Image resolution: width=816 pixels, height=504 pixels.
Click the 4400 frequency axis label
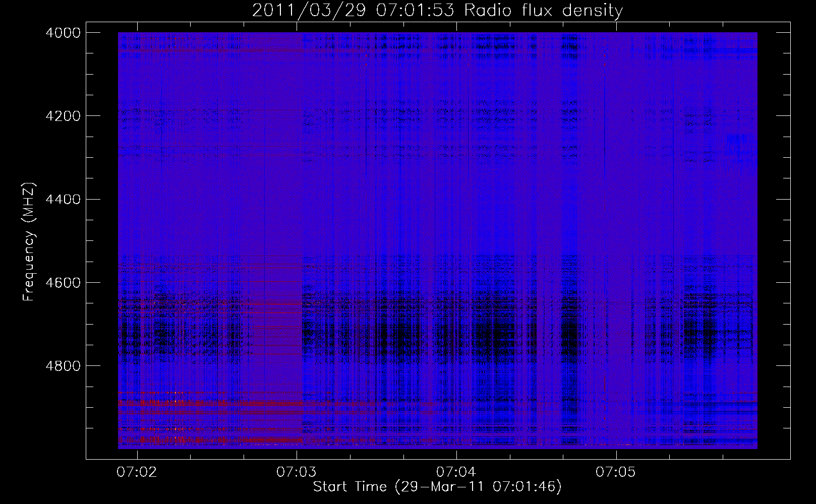[x=63, y=199]
